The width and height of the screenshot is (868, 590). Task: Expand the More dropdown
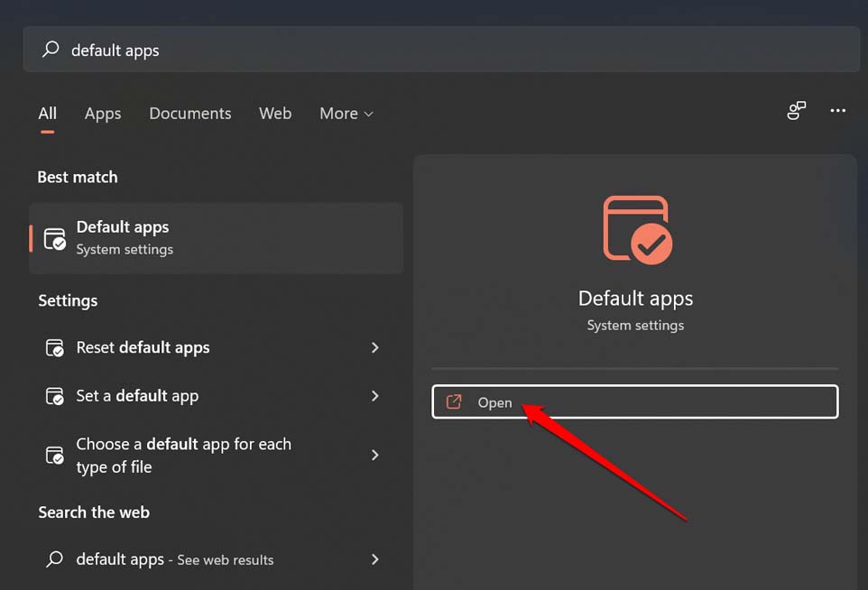346,114
